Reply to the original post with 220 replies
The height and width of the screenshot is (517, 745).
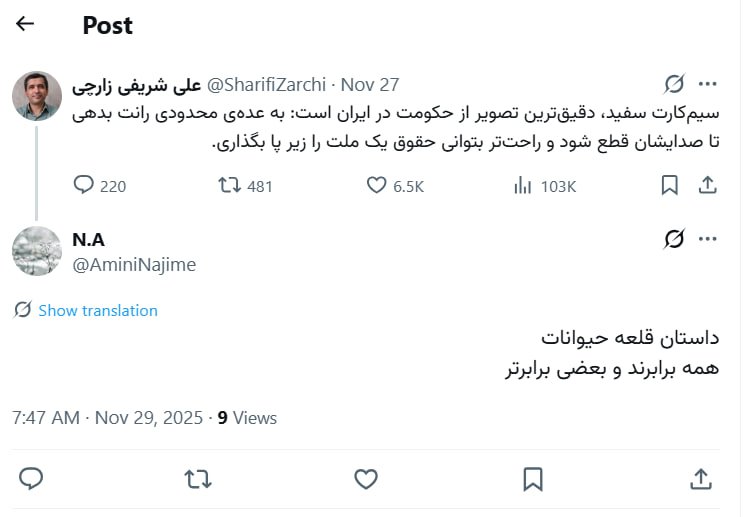click(x=84, y=185)
